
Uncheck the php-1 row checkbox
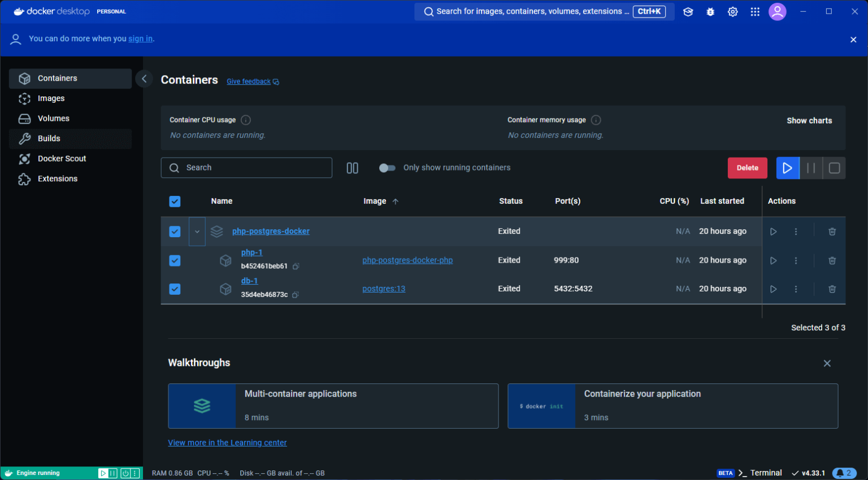pos(175,260)
